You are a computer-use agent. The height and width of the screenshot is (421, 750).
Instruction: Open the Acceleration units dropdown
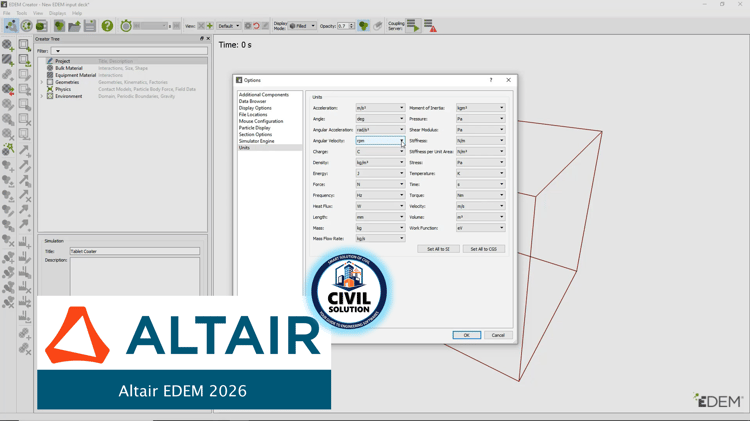tap(380, 108)
